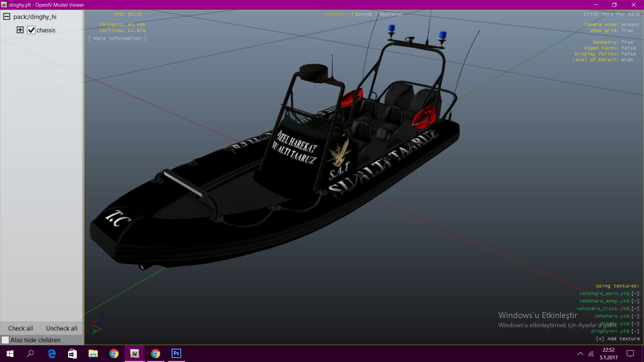Click the Check all button
The height and width of the screenshot is (362, 644).
[20, 328]
